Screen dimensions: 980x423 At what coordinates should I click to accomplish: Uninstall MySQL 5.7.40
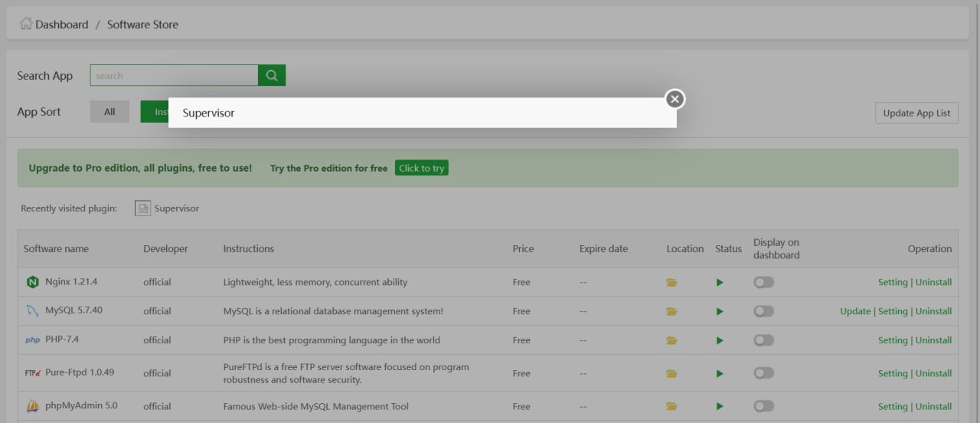coord(934,311)
